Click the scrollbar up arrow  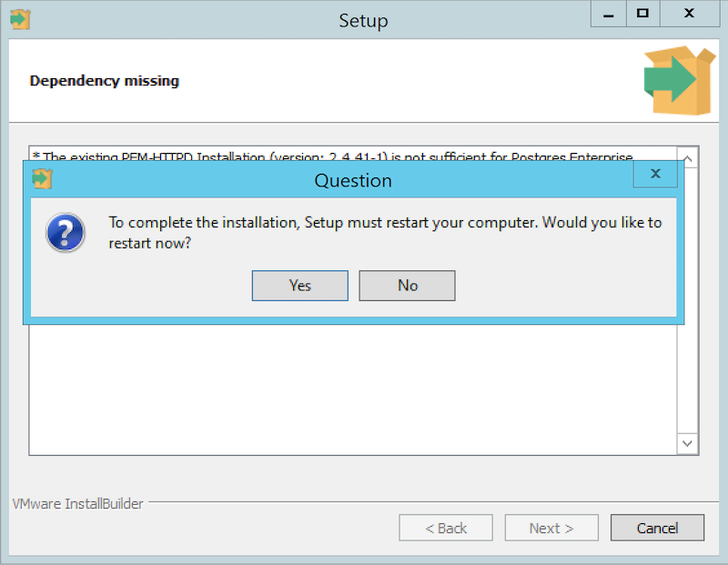coord(688,157)
